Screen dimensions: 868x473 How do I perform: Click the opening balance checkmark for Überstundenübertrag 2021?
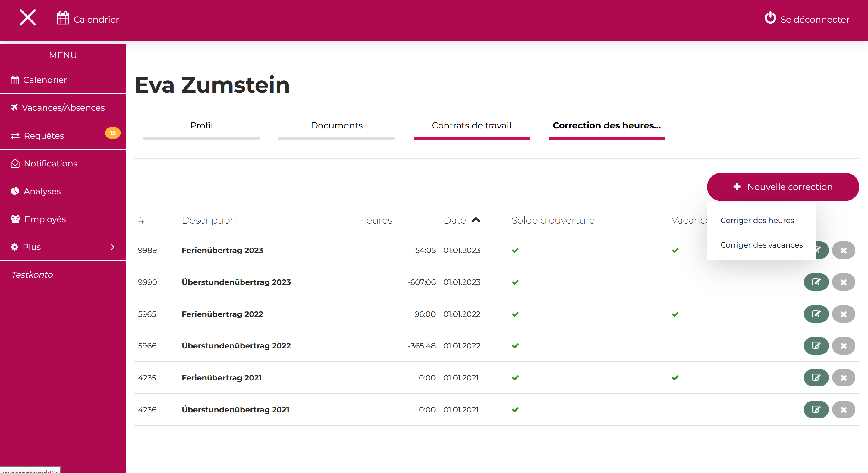(515, 410)
